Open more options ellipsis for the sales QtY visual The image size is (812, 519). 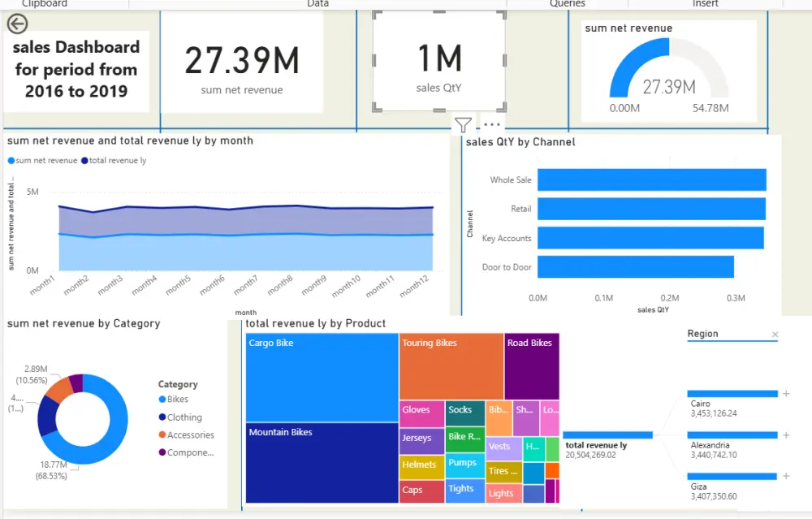coord(490,126)
